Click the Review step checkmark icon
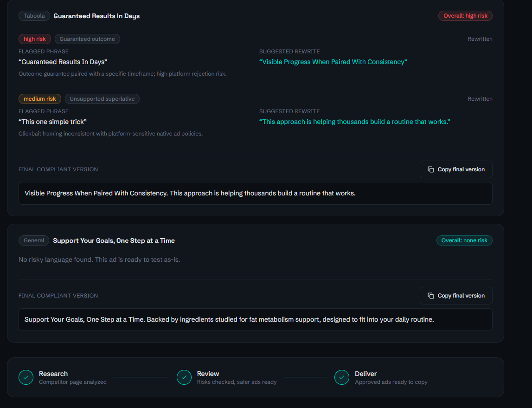The image size is (532, 408). coord(184,377)
